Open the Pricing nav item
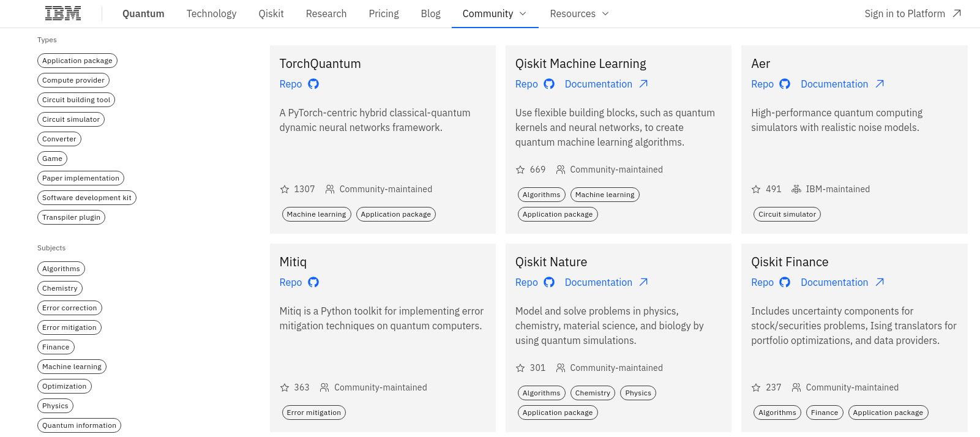 coord(384,13)
